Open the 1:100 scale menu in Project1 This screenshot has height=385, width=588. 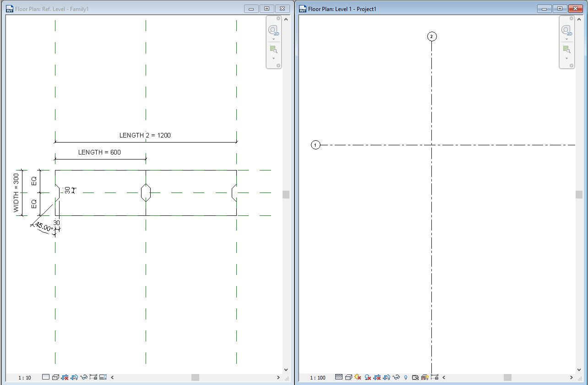point(318,377)
